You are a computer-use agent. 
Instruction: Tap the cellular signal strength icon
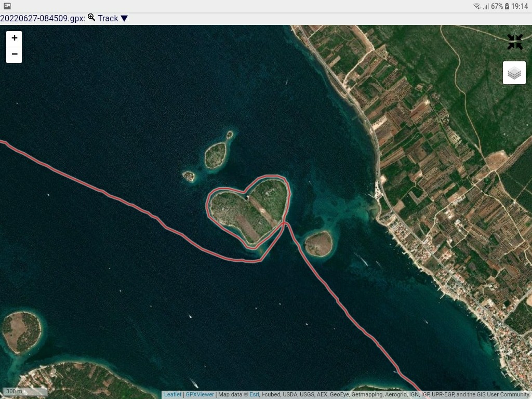tap(485, 6)
